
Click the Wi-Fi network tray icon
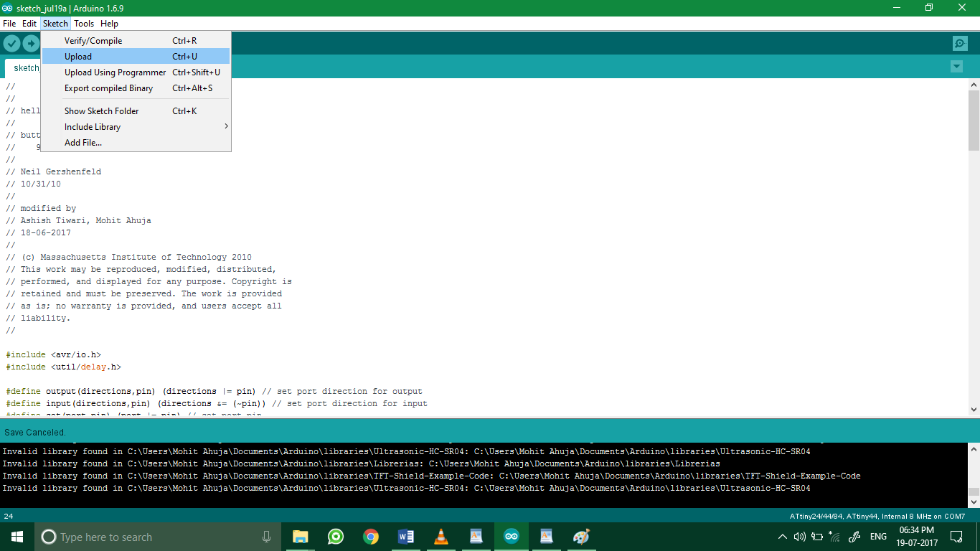[x=834, y=536]
